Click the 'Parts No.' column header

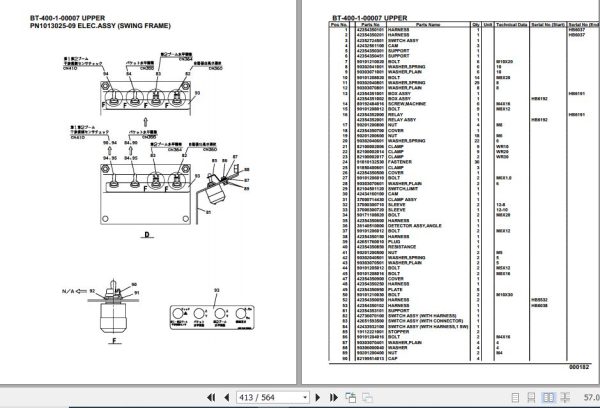tap(370, 24)
